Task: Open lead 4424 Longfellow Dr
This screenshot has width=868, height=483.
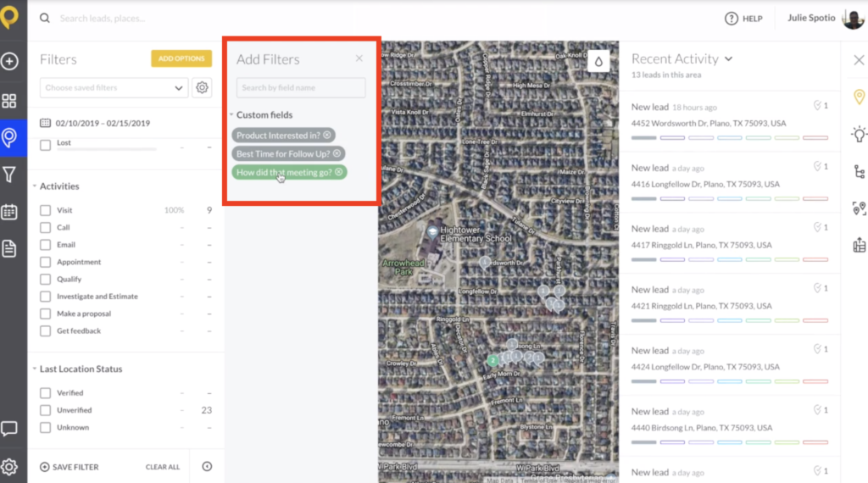Action: (730, 364)
